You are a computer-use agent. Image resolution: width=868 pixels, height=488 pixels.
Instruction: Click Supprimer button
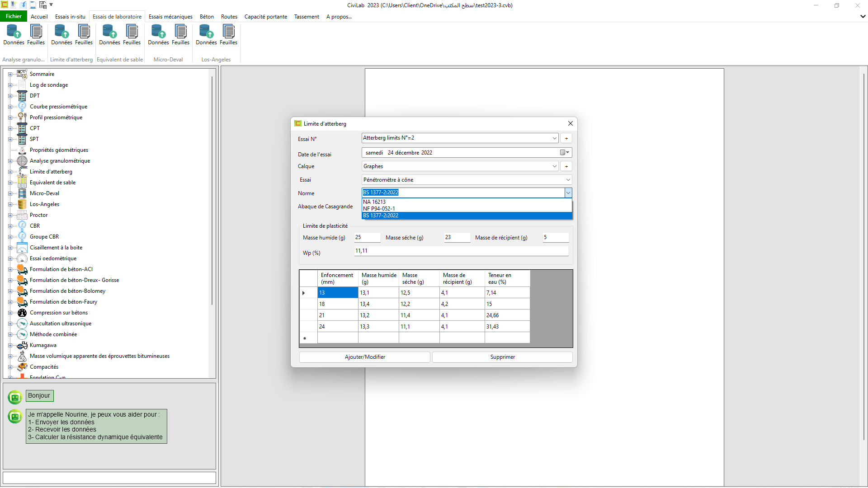(502, 357)
